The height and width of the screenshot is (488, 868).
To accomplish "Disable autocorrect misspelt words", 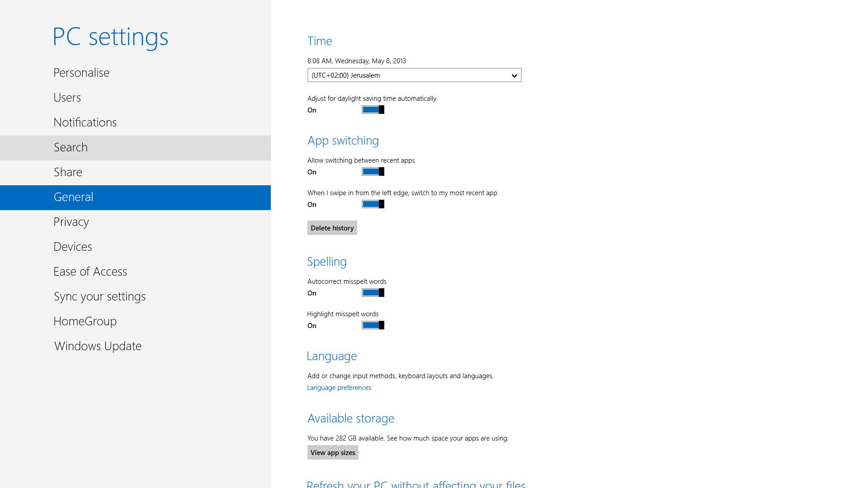I will click(373, 292).
